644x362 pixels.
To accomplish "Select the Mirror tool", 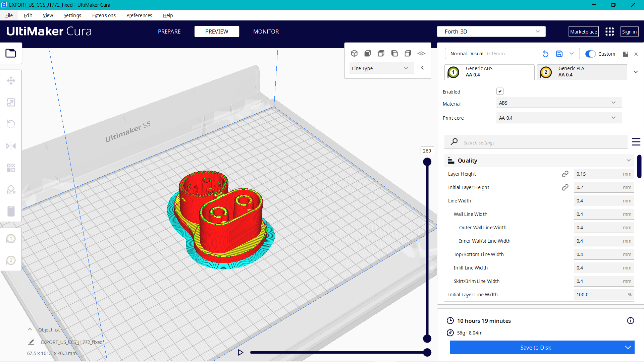I will [11, 146].
